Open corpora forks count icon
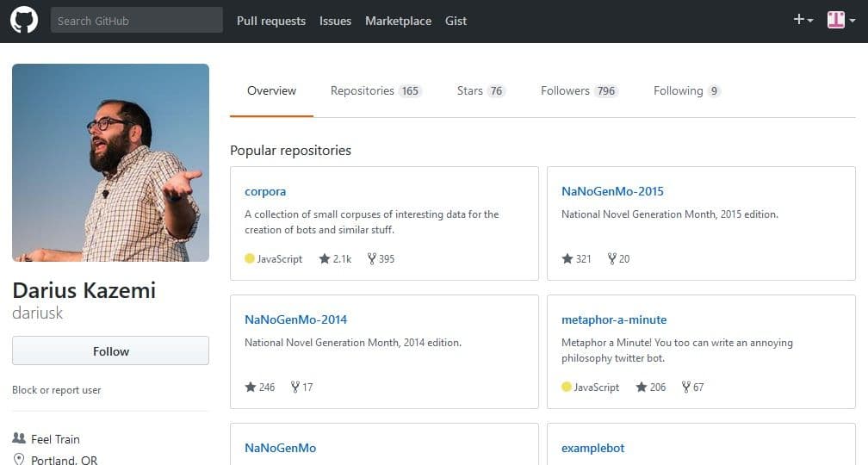Viewport: 868px width, 465px height. [x=372, y=258]
